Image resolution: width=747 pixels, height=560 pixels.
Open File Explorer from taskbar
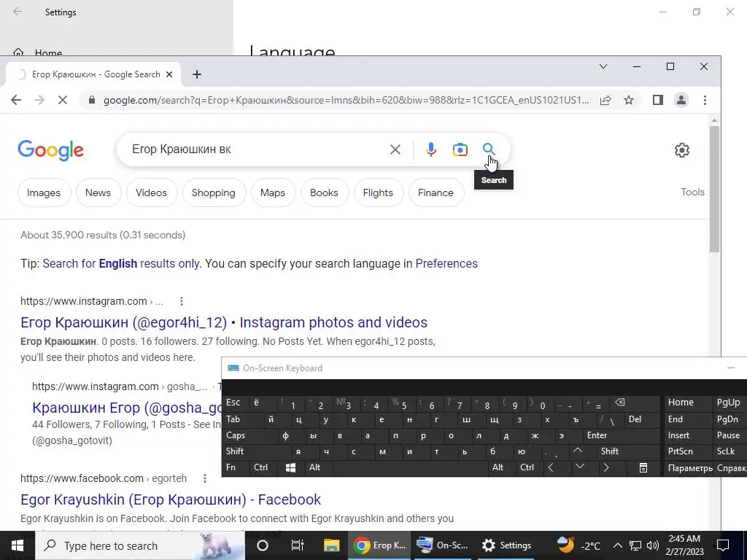coord(332,545)
